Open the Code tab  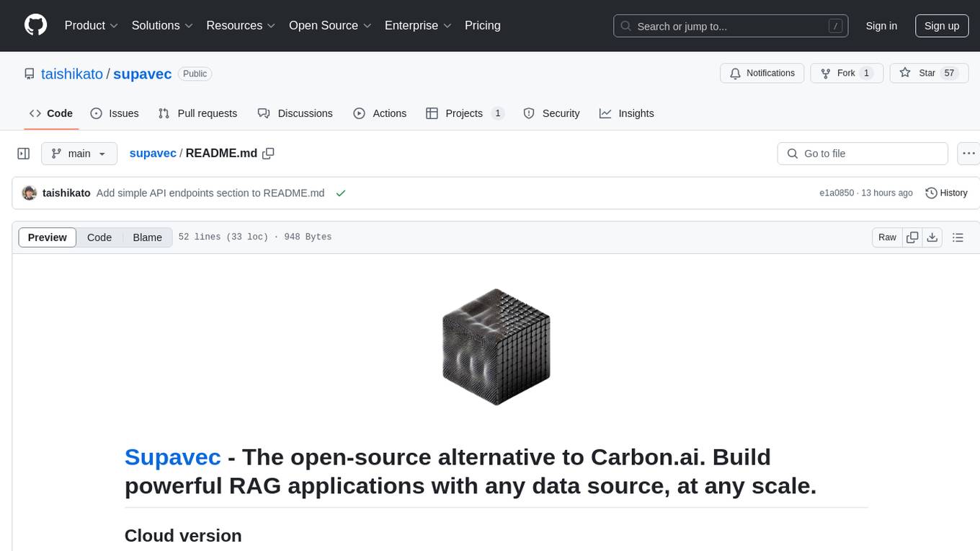(50, 113)
